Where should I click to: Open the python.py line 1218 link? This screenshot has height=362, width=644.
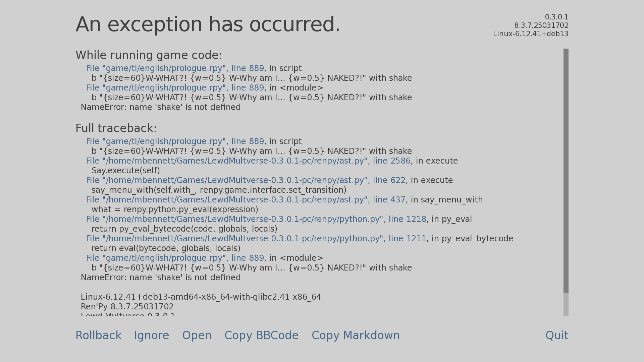(x=256, y=219)
